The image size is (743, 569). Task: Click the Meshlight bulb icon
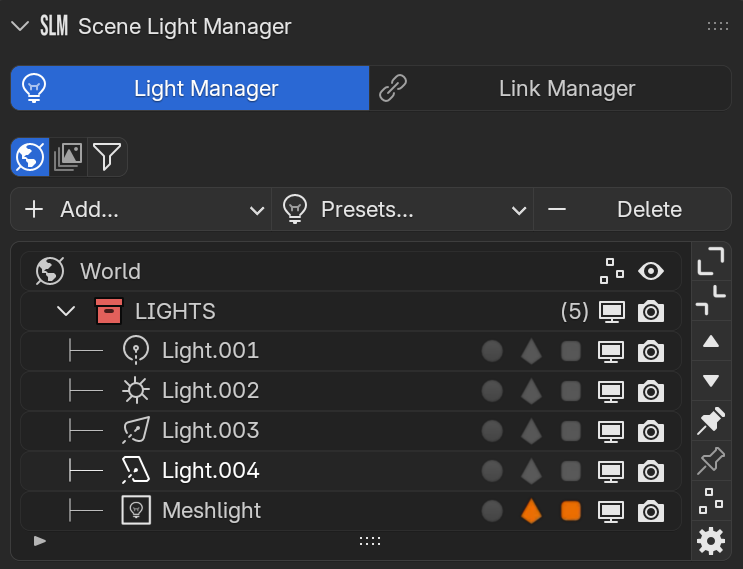(x=136, y=510)
